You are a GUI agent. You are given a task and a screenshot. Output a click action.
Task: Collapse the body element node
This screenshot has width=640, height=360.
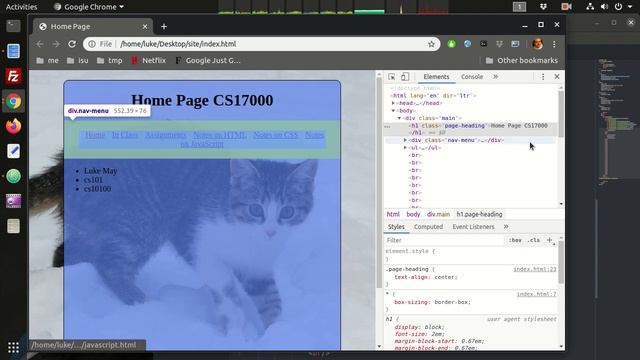[x=393, y=111]
